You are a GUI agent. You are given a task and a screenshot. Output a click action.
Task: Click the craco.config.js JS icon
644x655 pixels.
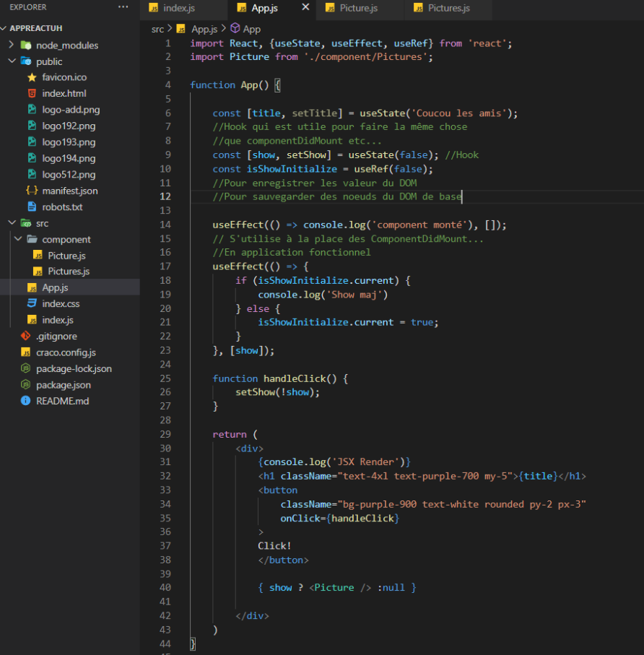pyautogui.click(x=26, y=352)
